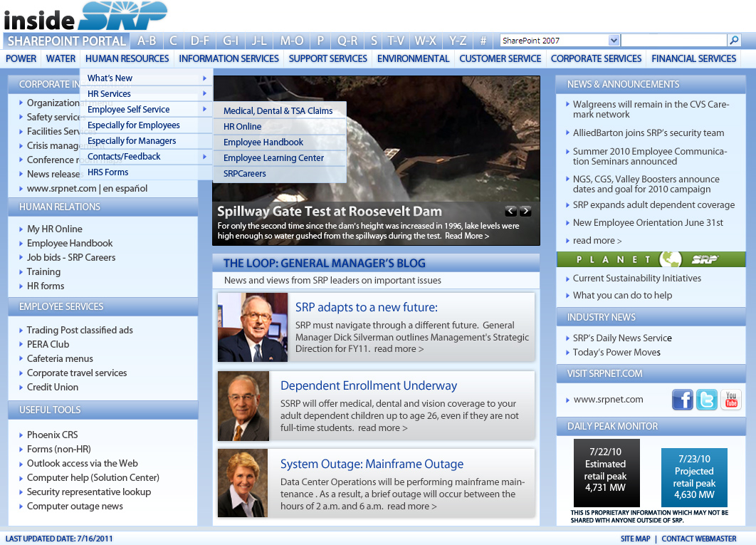Open the WATER menu

point(61,58)
